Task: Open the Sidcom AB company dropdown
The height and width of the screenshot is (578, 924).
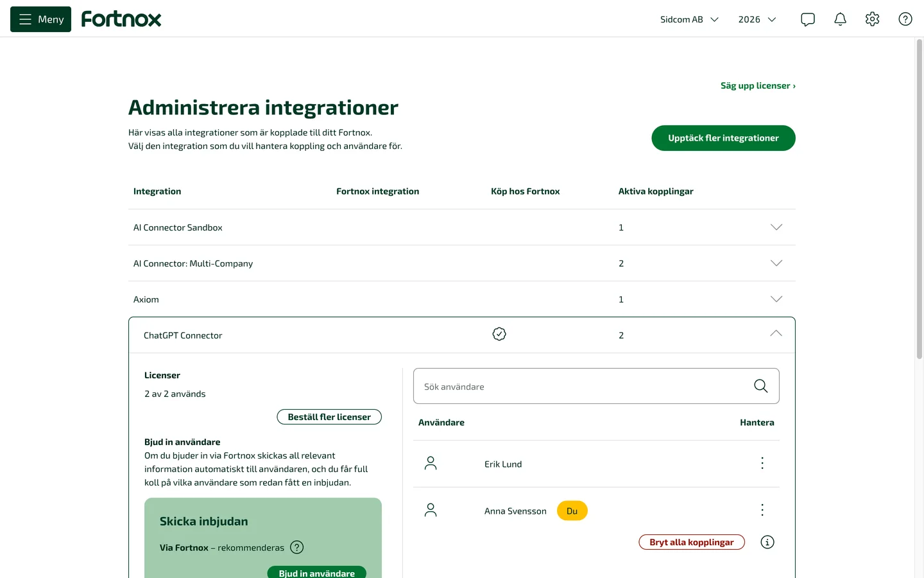Action: coord(690,19)
